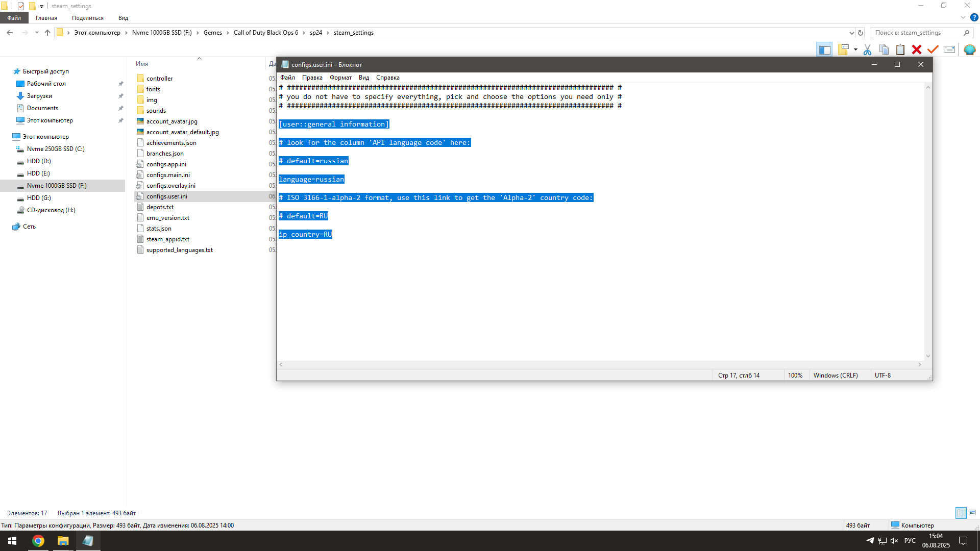Expand the address bar history dropdown
This screenshot has height=551, width=980.
pos(851,33)
